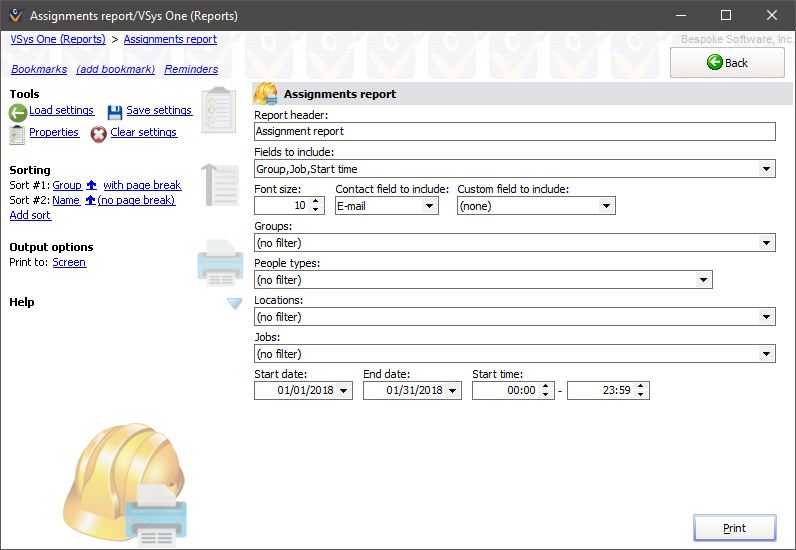Click the green Load settings arrow icon
796x550 pixels.
pos(18,113)
